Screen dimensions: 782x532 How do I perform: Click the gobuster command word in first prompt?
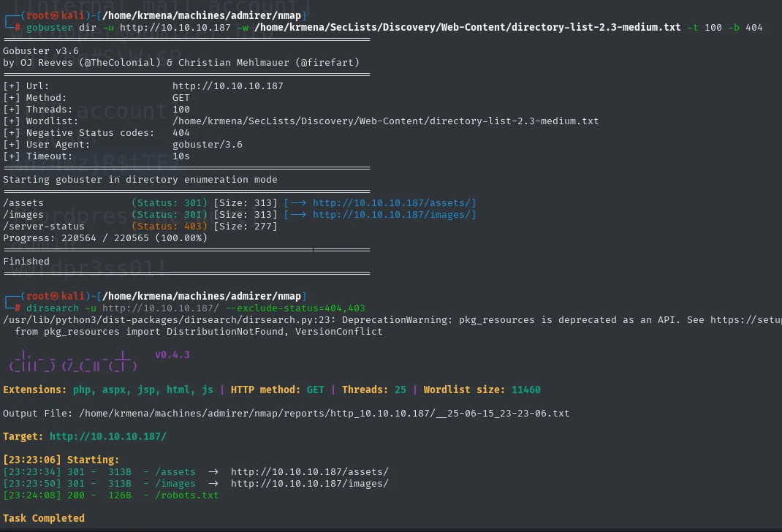(x=50, y=28)
